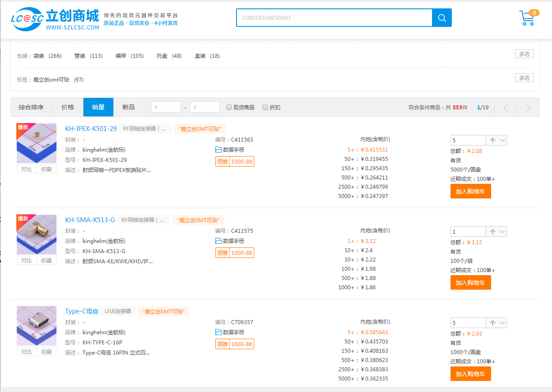The image size is (552, 392).
Task: Click the LCSC logo in the header
Action: pyautogui.click(x=55, y=19)
